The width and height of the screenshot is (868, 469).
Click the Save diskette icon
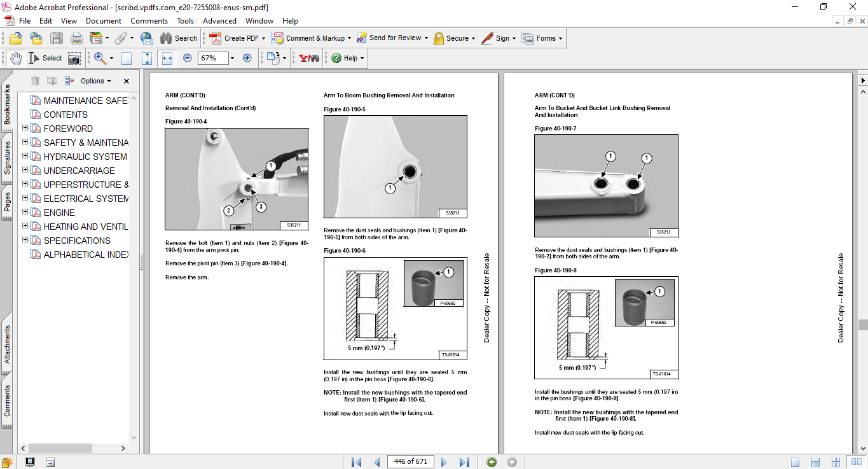pyautogui.click(x=57, y=38)
